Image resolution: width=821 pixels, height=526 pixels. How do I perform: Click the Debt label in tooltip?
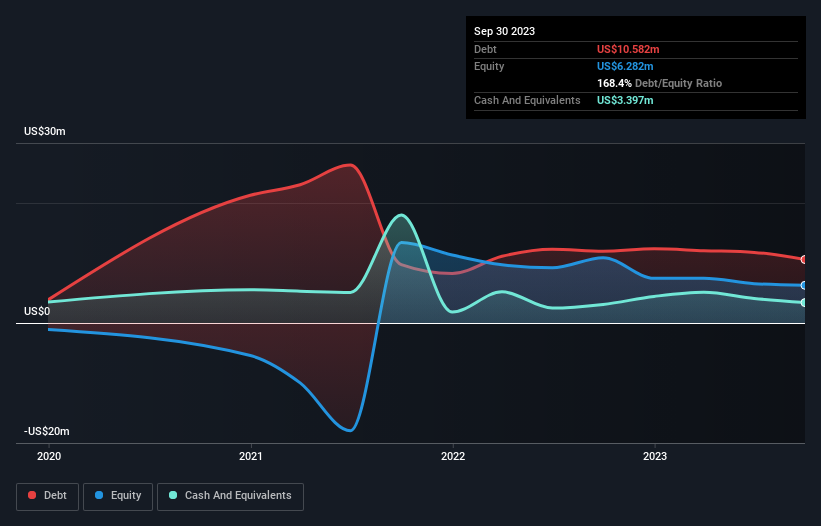tap(485, 49)
